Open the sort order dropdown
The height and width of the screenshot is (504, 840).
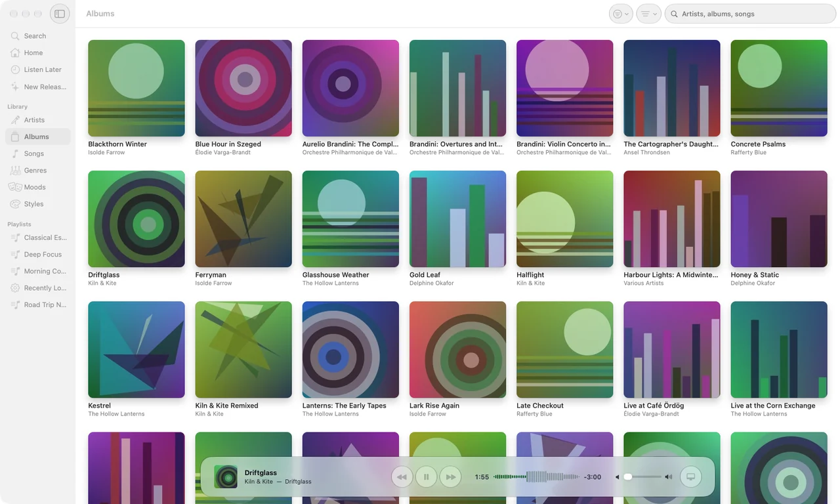648,14
